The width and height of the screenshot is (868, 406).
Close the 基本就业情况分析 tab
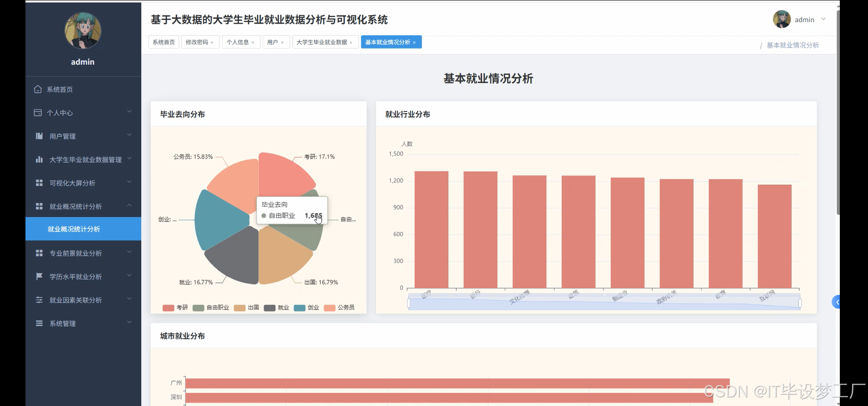point(414,43)
